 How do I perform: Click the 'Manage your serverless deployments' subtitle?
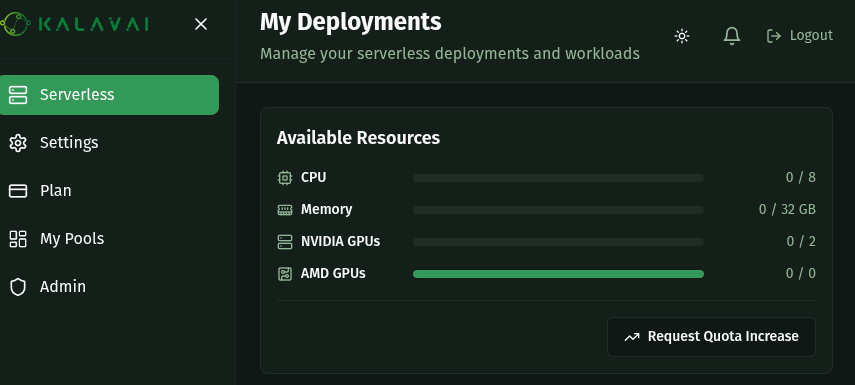pos(450,53)
